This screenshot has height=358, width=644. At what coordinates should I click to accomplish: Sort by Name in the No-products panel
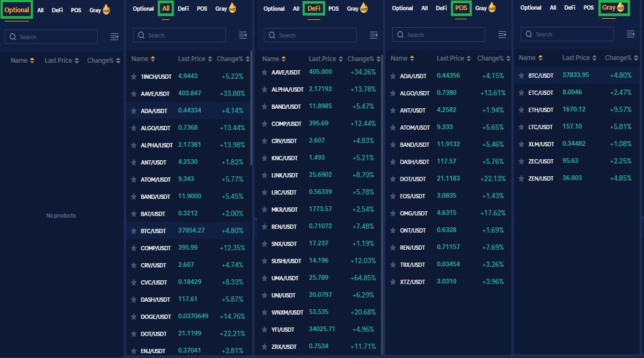23,61
